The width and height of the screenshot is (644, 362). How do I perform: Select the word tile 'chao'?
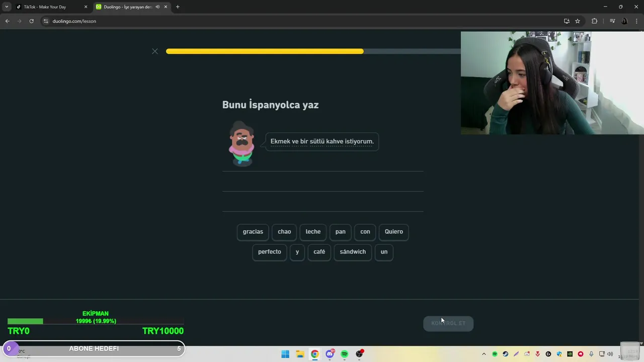coord(284,232)
